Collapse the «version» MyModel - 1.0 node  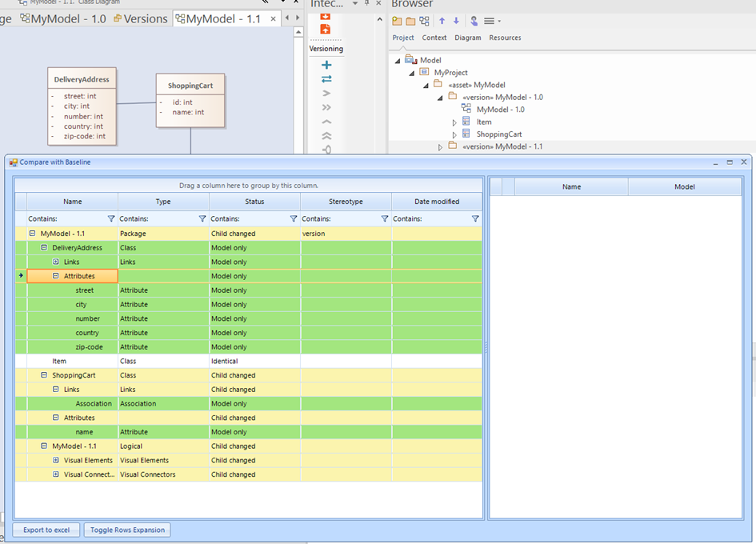click(x=440, y=98)
